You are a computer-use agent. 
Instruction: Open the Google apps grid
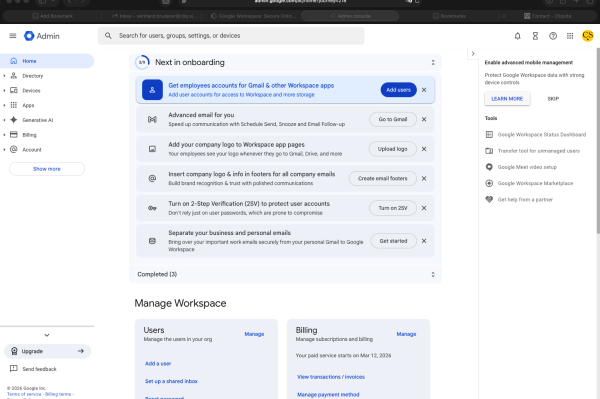570,36
